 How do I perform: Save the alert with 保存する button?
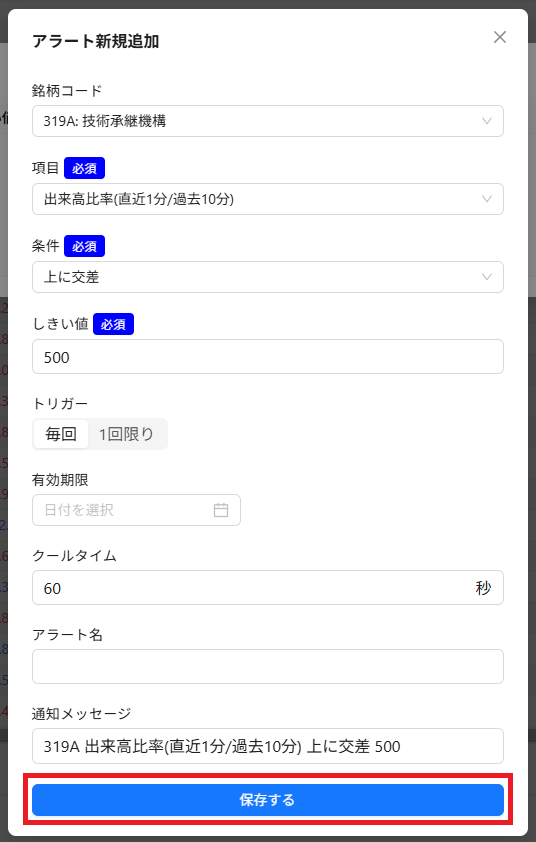coord(267,800)
